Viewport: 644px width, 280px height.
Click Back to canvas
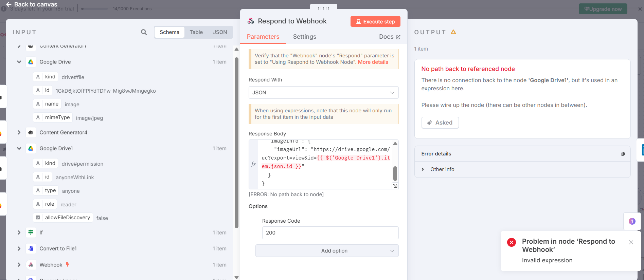32,4
